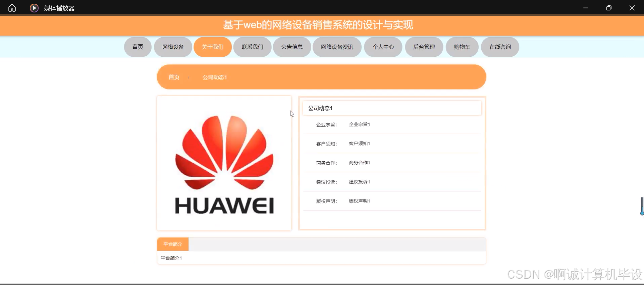
Task: Click the 客户须知1 value text
Action: (x=359, y=144)
